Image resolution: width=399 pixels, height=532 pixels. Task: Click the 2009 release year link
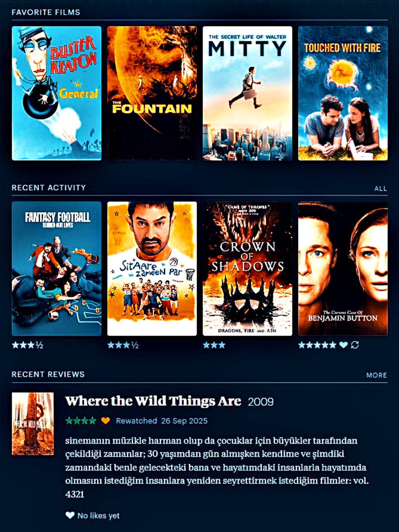click(x=261, y=402)
